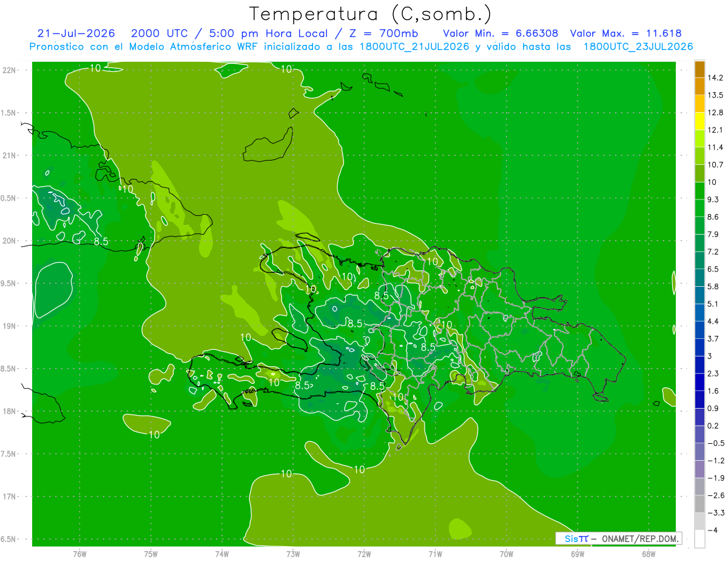The width and height of the screenshot is (728, 562).
Task: Click the colorbar value "14.2"
Action: tap(716, 78)
